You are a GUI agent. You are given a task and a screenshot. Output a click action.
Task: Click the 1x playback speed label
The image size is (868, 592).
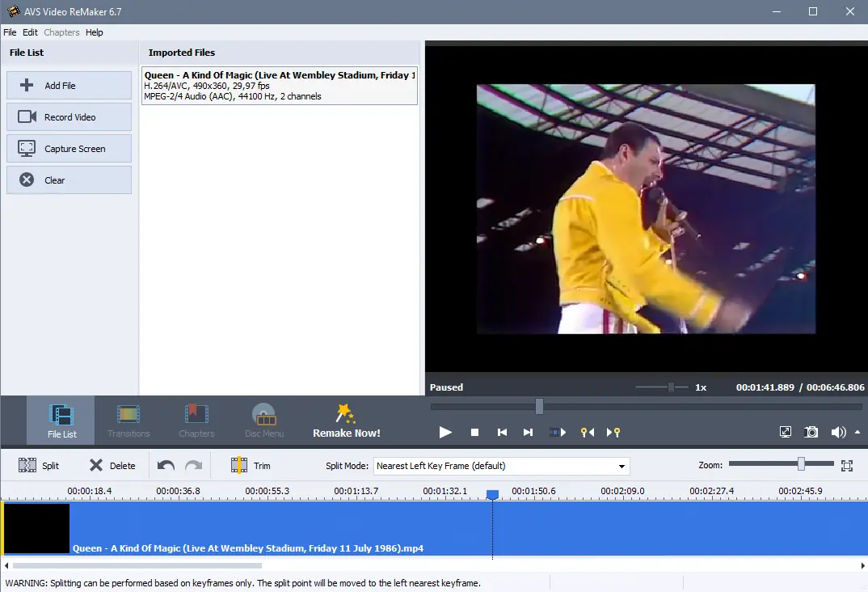coord(701,387)
